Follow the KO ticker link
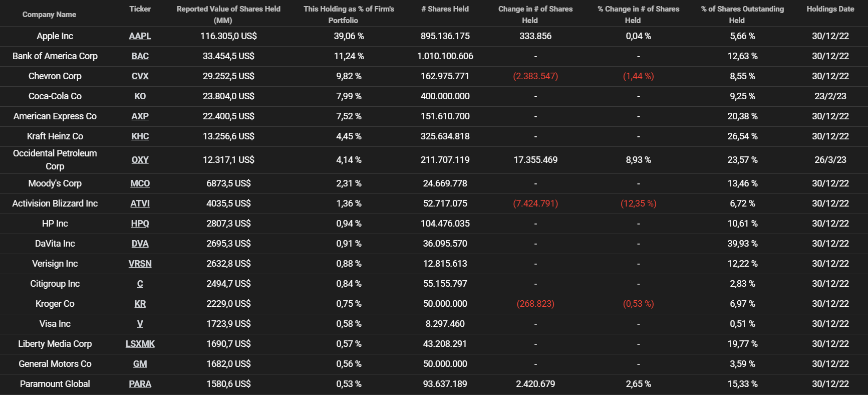The width and height of the screenshot is (868, 395). [140, 96]
